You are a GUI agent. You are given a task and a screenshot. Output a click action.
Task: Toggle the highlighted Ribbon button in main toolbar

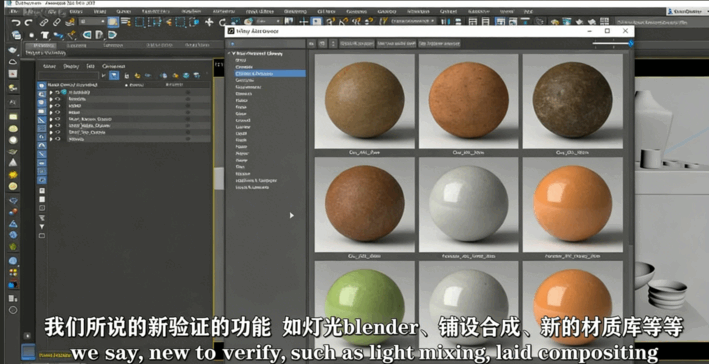pos(500,22)
